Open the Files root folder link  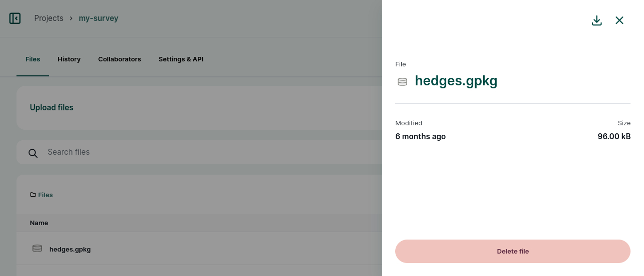click(45, 195)
